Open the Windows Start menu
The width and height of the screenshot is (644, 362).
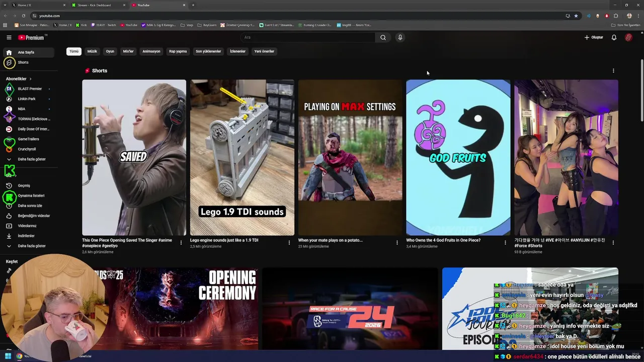click(8, 356)
